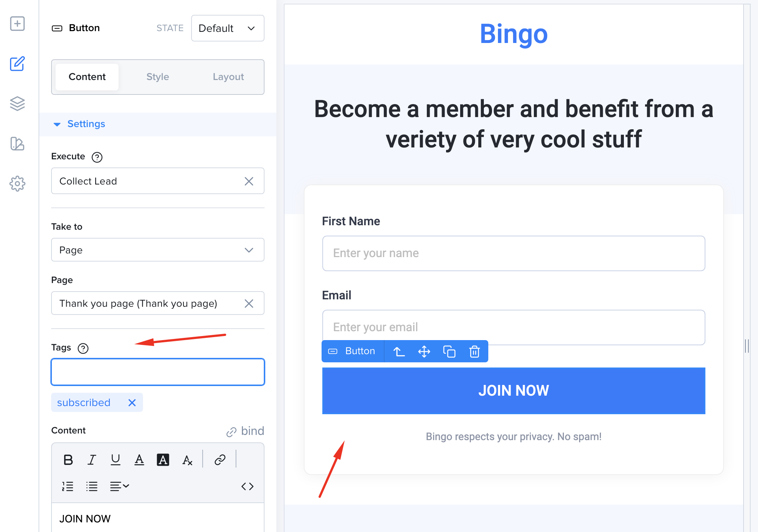The image size is (758, 532).
Task: Open the layers panel icon
Action: click(17, 104)
